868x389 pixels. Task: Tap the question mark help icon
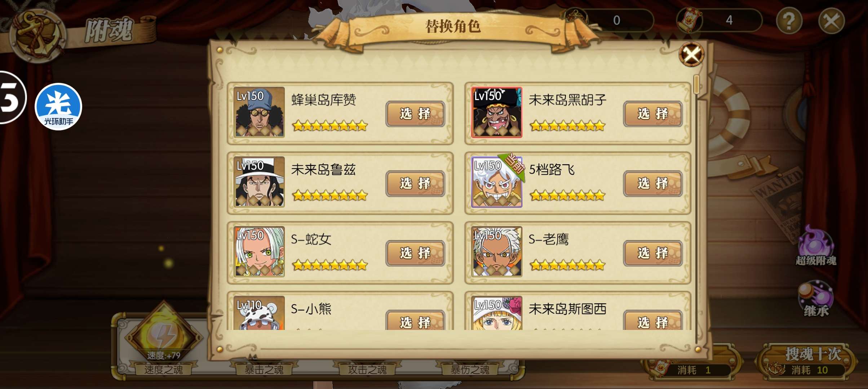pos(789,21)
